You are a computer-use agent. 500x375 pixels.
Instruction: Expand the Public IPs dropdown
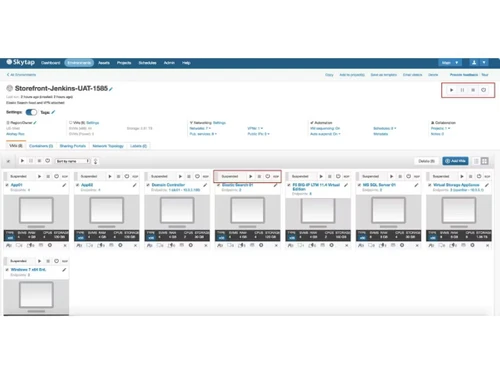[x=258, y=134]
